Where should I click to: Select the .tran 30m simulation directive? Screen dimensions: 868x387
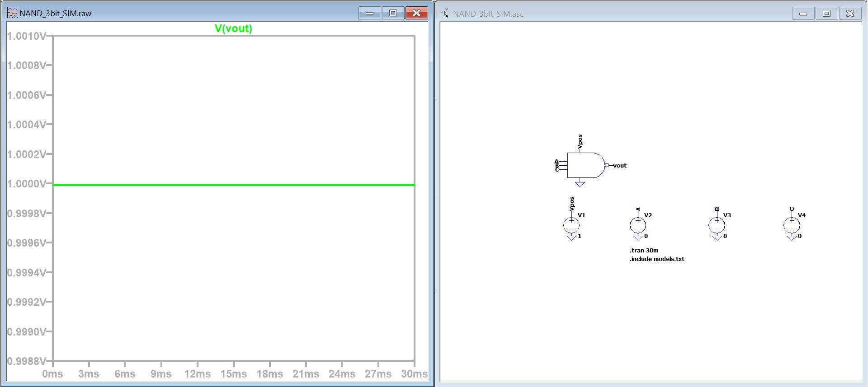click(x=644, y=250)
